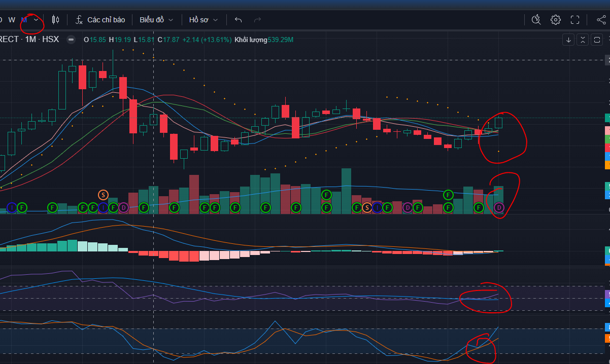
Task: Open the timeframe interval dropdown chevron
Action: point(36,20)
